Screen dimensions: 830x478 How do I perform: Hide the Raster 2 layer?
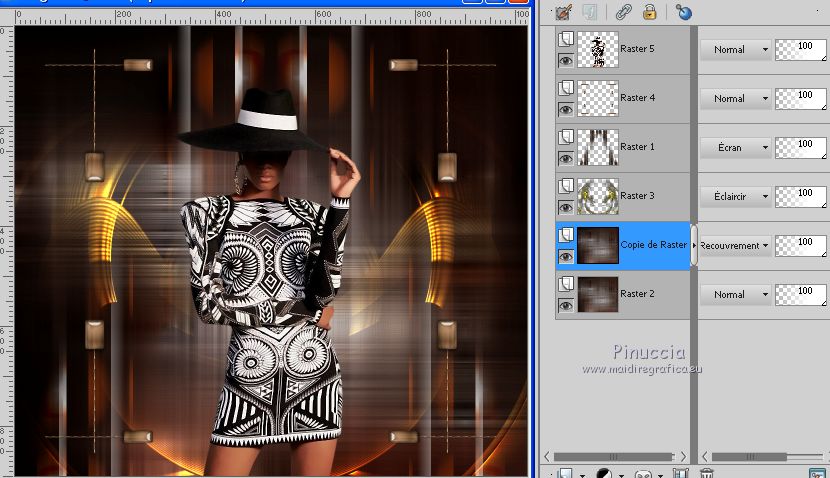pos(566,305)
